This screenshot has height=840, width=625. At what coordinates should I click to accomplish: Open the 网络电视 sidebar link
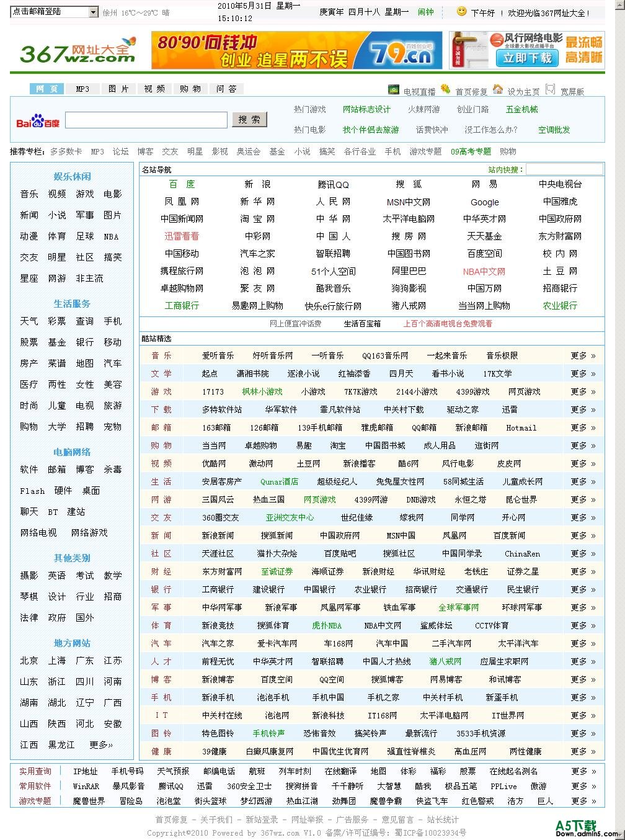pos(38,533)
